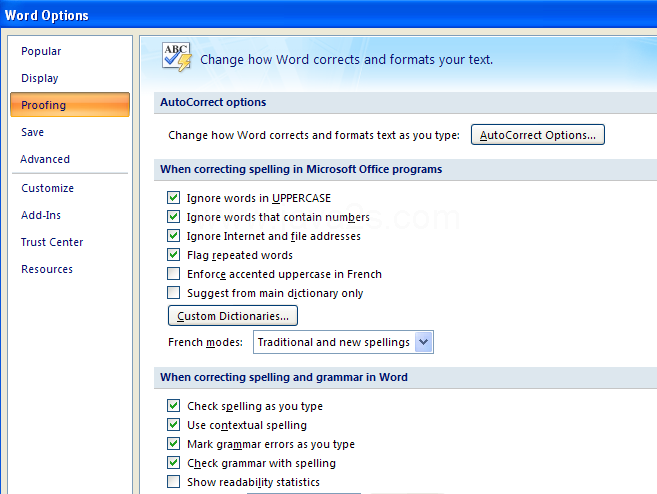Disable Flag repeated words checkbox
This screenshot has height=494, width=657.
(173, 255)
